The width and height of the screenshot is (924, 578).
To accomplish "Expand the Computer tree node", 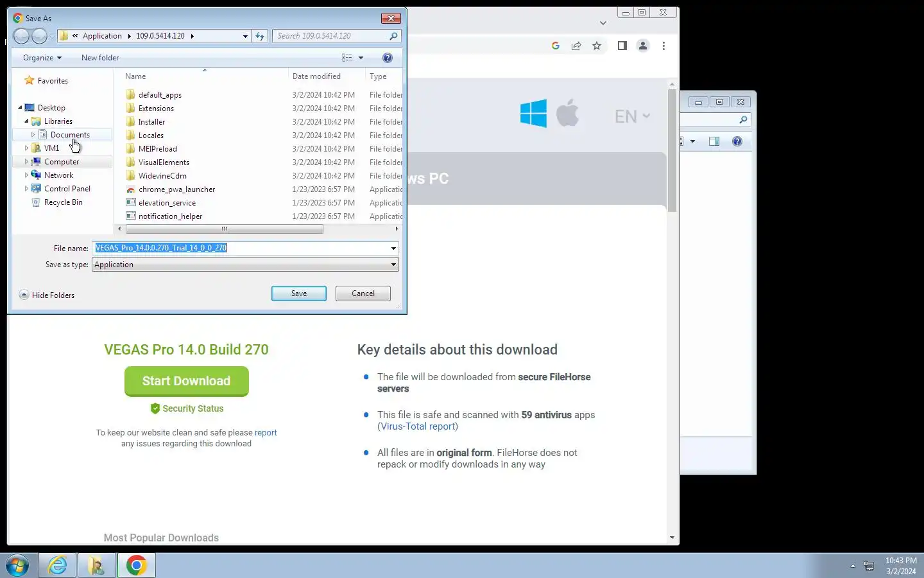I will (26, 162).
